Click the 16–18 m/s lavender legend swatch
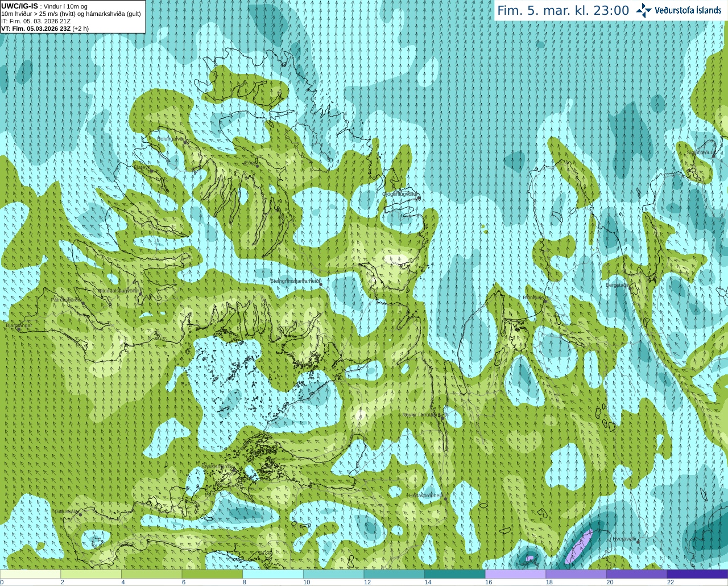This screenshot has height=586, width=728. click(x=515, y=574)
